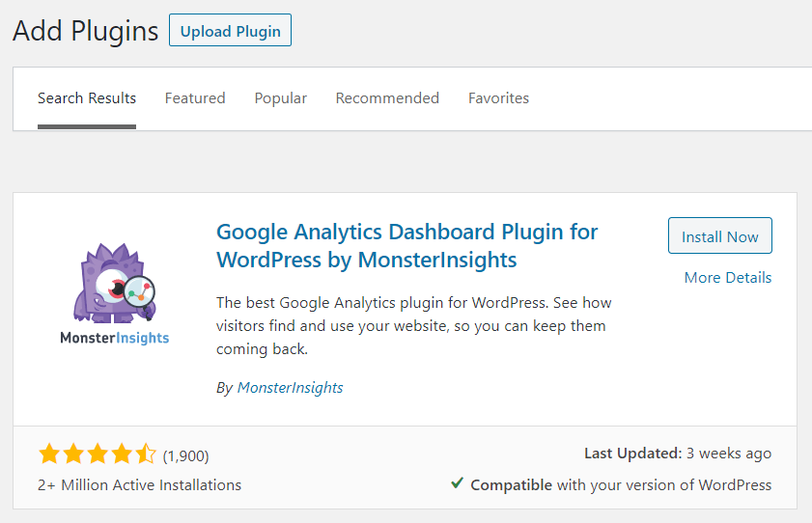
Task: Open the Popular plugins tab
Action: (280, 97)
